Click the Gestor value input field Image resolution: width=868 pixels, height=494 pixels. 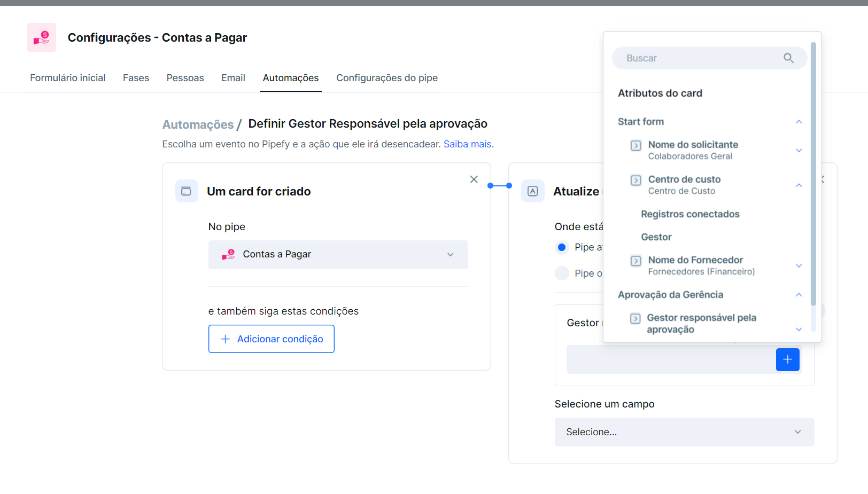(671, 359)
